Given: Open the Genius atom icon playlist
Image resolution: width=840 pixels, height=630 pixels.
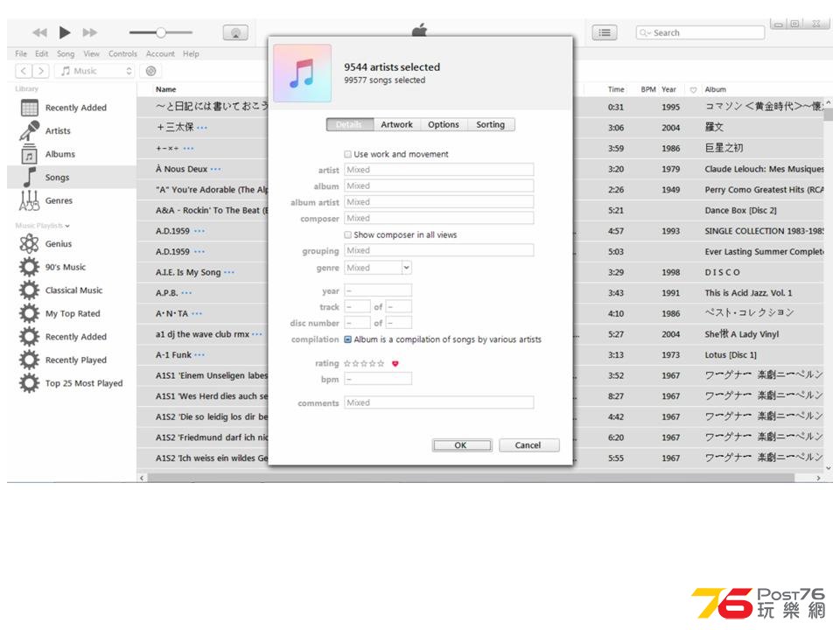Looking at the screenshot, I should [x=30, y=244].
